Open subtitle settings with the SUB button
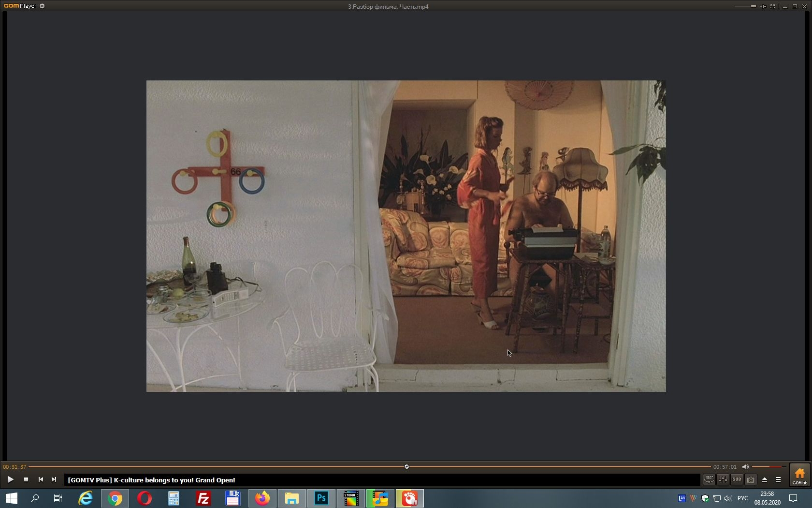 [737, 479]
